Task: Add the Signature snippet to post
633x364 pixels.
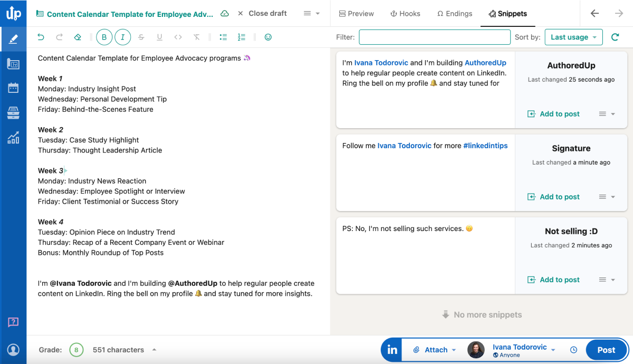Action: pyautogui.click(x=553, y=197)
